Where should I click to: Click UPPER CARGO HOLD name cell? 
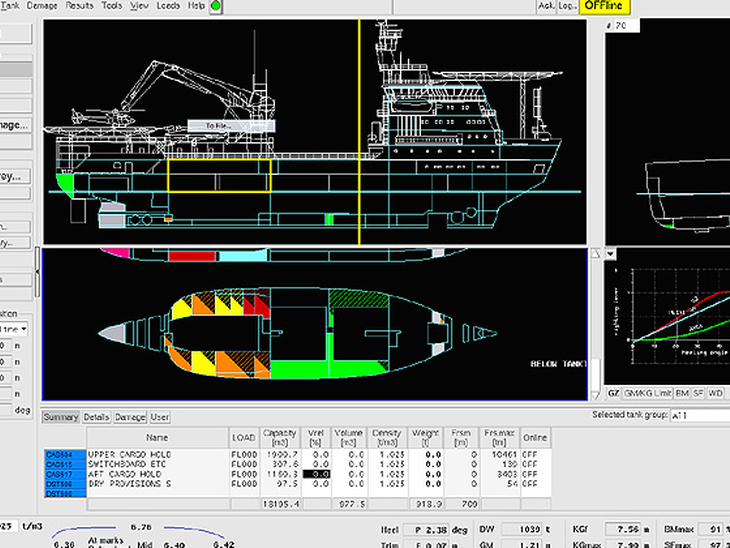[157, 454]
